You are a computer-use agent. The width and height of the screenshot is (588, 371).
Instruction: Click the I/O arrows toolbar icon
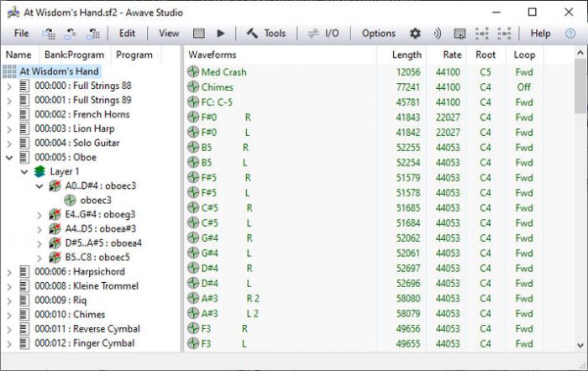[x=312, y=34]
